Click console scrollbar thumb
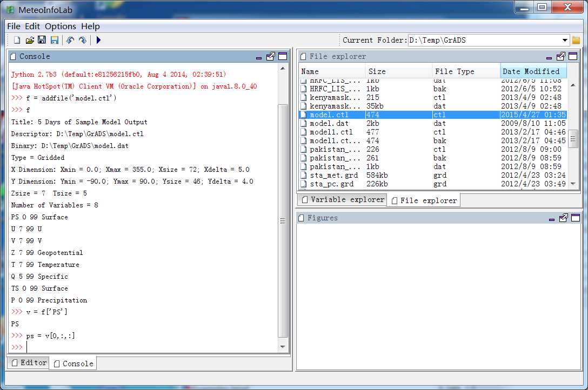The height and width of the screenshot is (390, 588). click(283, 221)
